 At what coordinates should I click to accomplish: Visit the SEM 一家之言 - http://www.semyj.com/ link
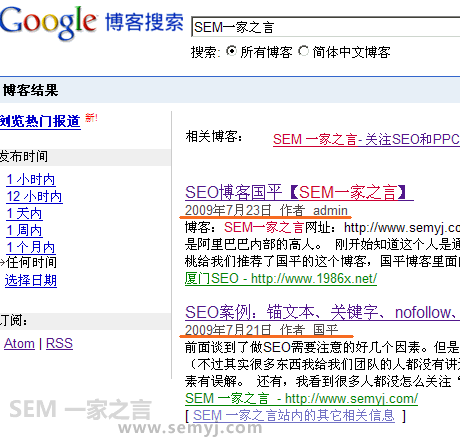coord(301,398)
